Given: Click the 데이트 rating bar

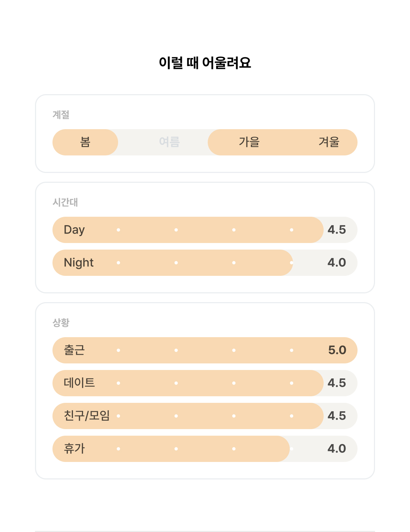Looking at the screenshot, I should pos(205,383).
